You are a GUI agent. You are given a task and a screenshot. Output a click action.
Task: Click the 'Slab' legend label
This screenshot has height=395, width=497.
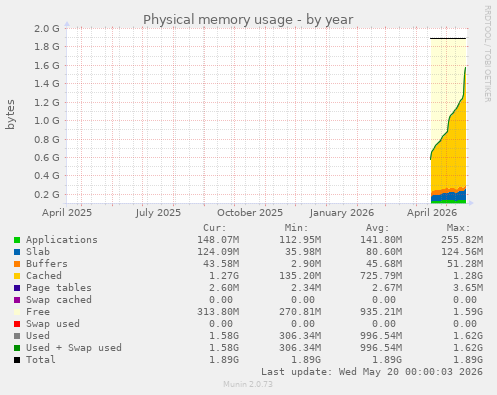[38, 252]
